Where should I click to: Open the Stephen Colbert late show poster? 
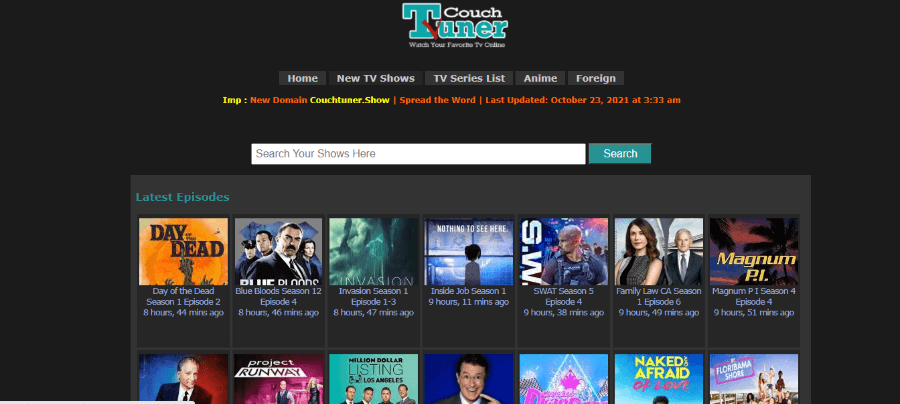tap(468, 379)
